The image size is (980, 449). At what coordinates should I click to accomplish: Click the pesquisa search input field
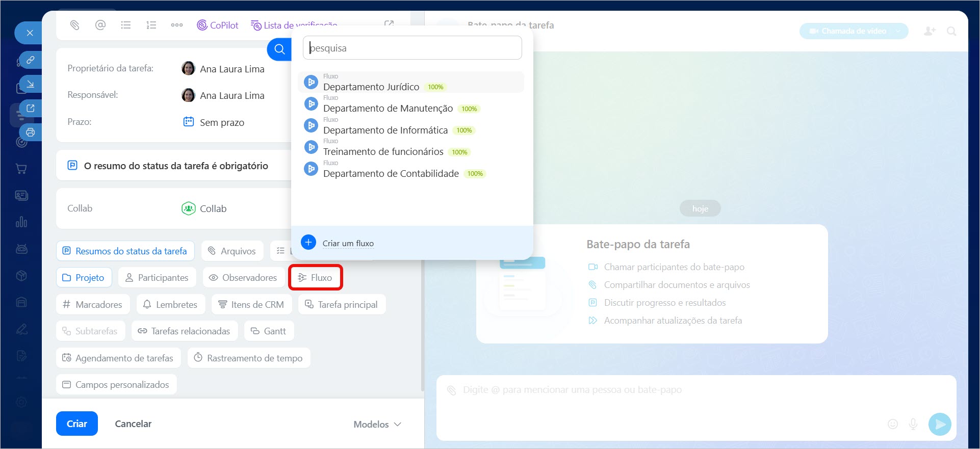412,48
